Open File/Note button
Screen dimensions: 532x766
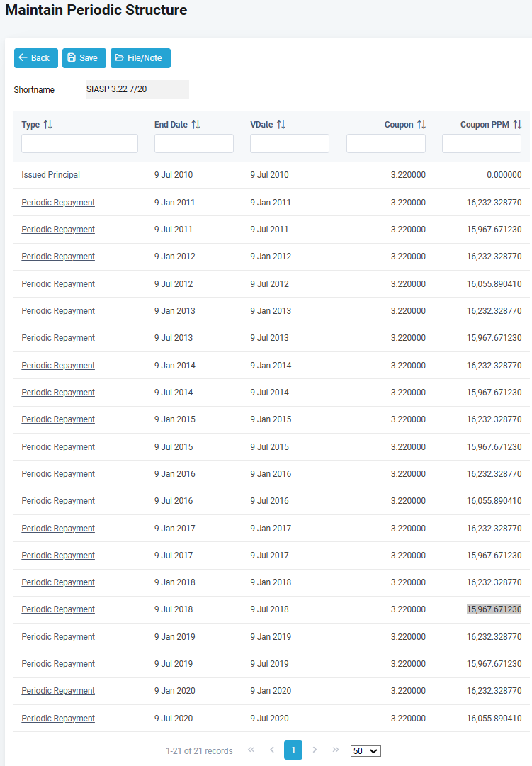140,58
